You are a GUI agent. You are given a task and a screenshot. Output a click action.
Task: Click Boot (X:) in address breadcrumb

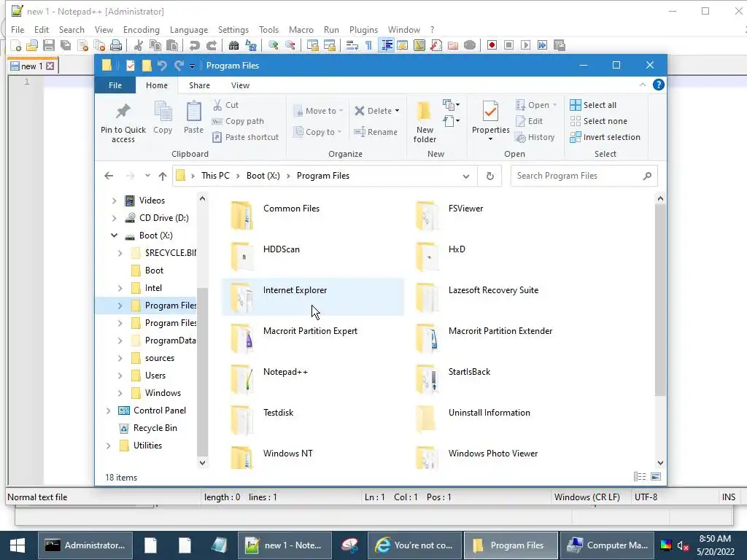click(263, 176)
